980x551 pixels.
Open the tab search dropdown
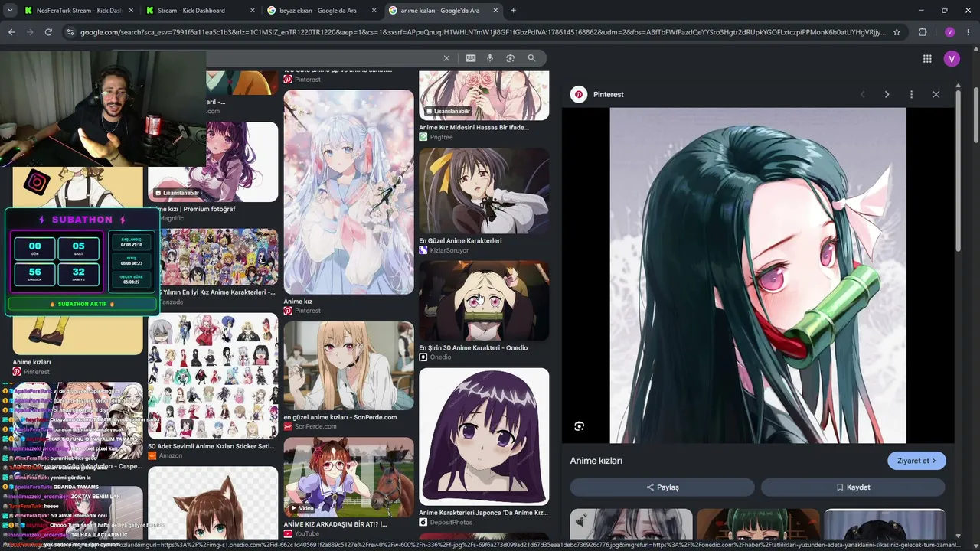click(x=11, y=11)
